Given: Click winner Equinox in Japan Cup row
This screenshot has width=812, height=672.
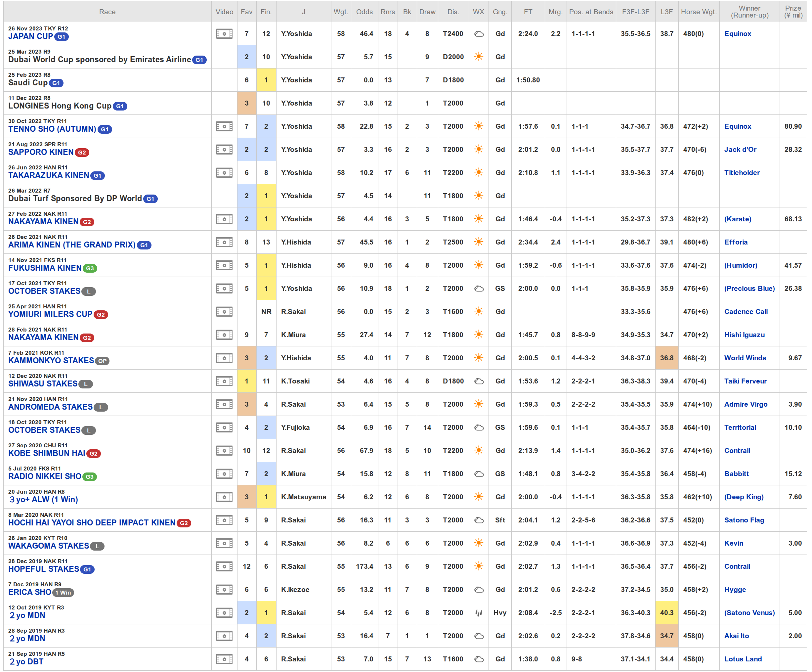Looking at the screenshot, I should [x=737, y=34].
